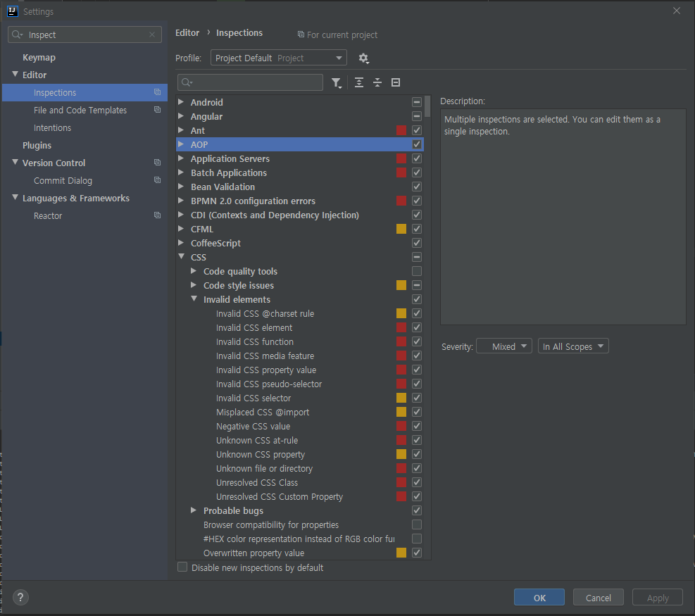The width and height of the screenshot is (695, 616).
Task: Click the Cancel button
Action: 599,598
